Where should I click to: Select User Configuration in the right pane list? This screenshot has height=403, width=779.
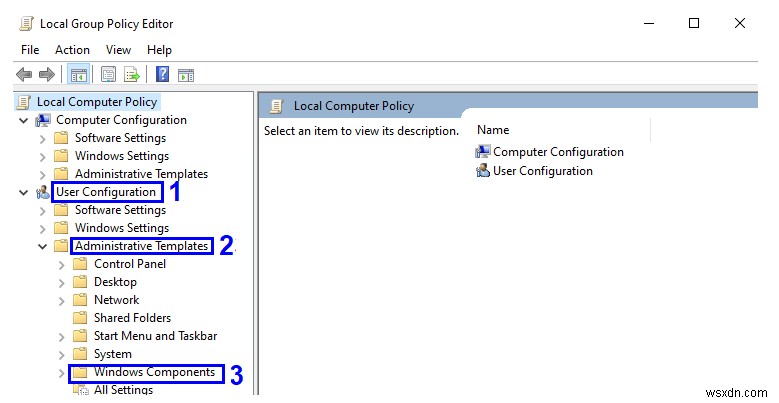(x=542, y=171)
